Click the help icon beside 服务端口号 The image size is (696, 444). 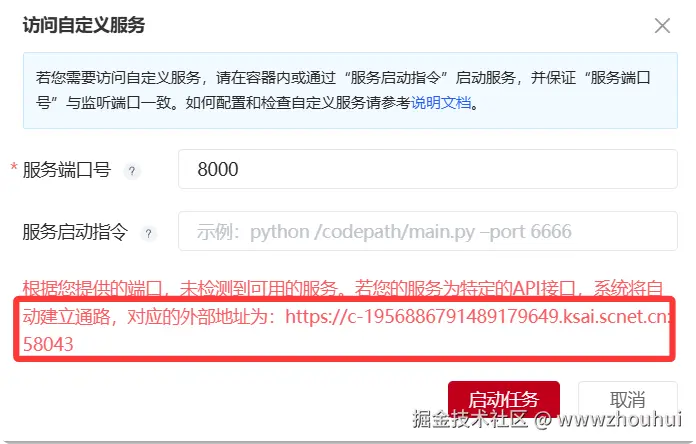point(132,170)
